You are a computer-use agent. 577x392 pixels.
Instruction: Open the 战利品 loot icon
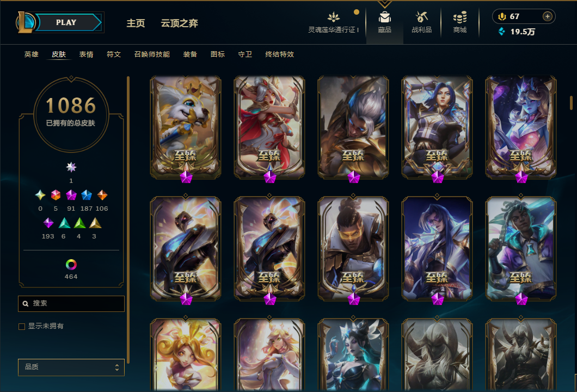[422, 17]
